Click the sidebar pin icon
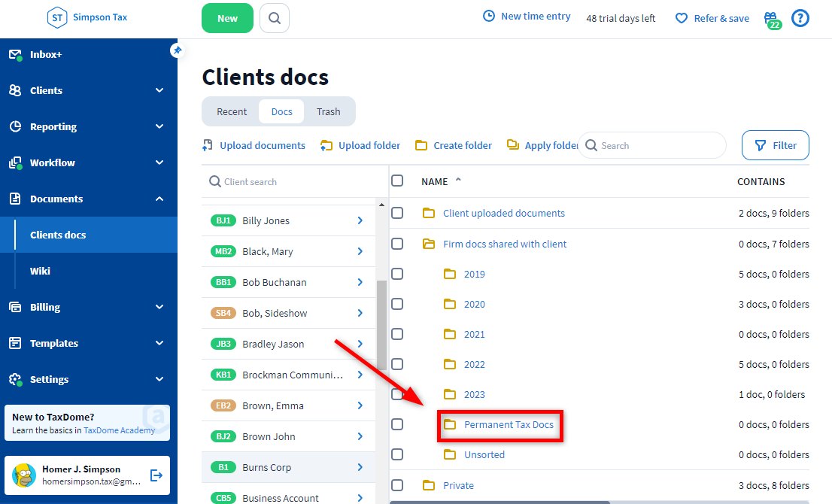832x504 pixels. point(177,50)
